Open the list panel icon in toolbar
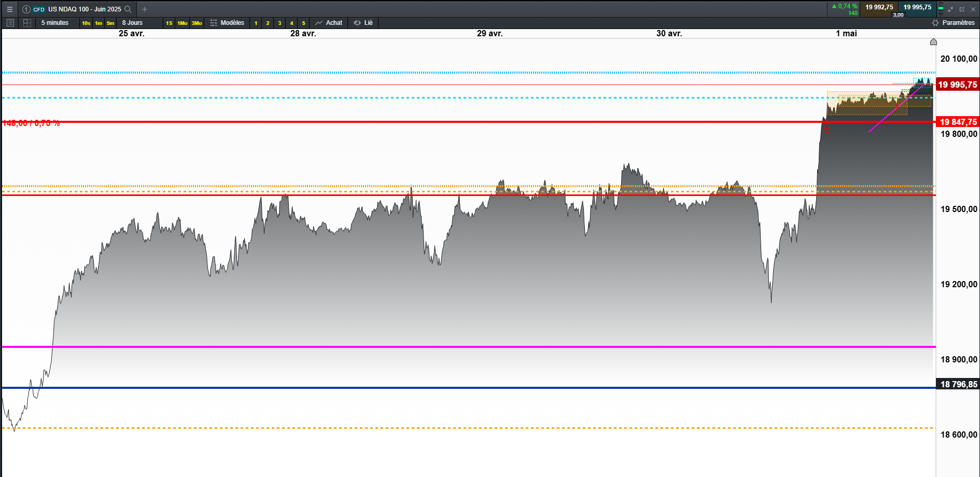Screen dimensions: 980x477 tap(10, 23)
